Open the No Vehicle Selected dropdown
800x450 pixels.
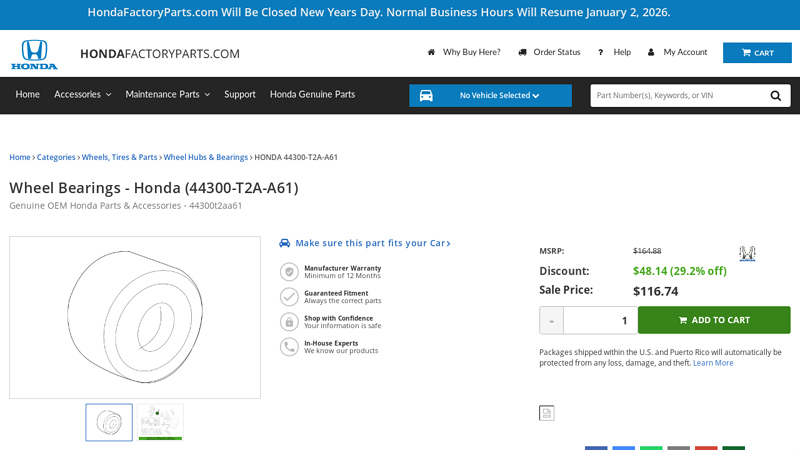[490, 96]
